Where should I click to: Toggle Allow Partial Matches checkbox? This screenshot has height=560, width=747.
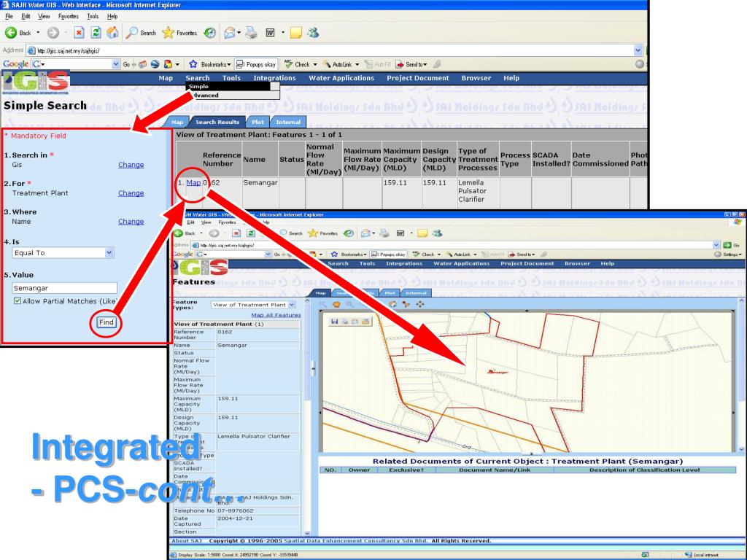(18, 301)
